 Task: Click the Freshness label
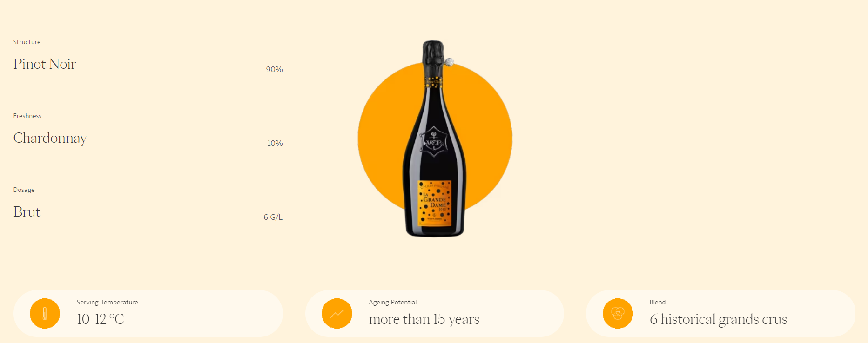click(27, 116)
